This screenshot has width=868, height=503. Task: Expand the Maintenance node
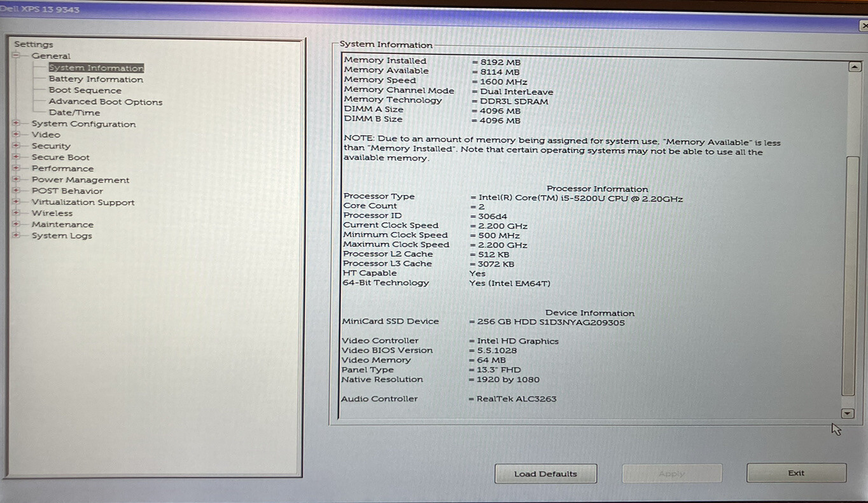coord(17,224)
